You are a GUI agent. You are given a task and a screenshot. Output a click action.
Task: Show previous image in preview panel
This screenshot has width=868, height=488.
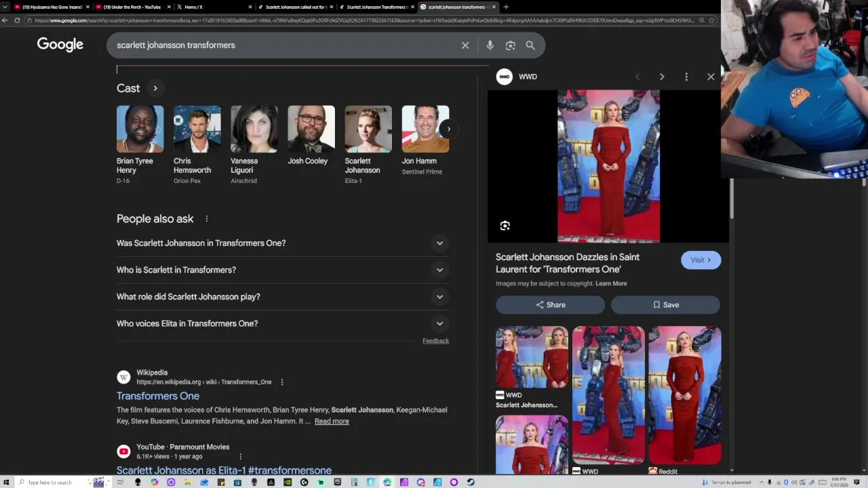(637, 77)
